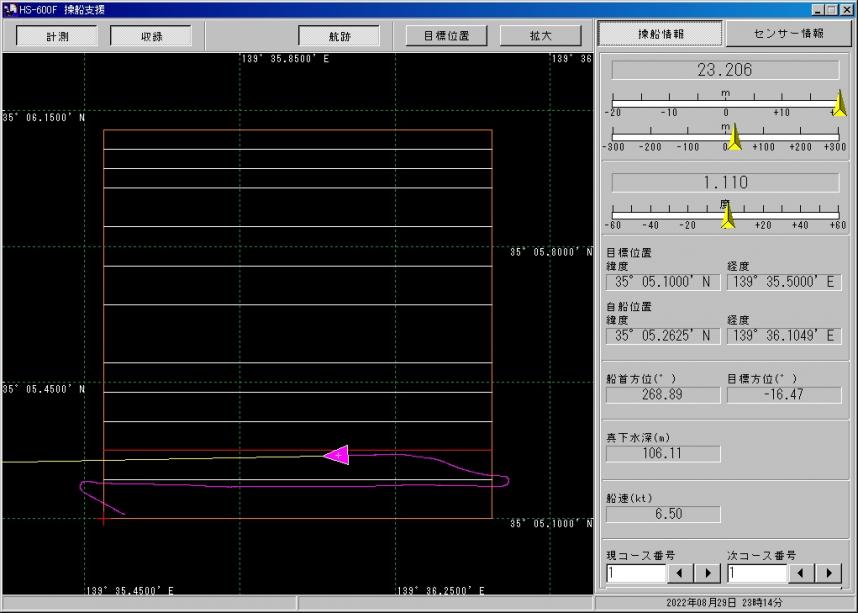Click own-ship longitude 139° 36.1049' E
The image size is (858, 613).
click(784, 336)
